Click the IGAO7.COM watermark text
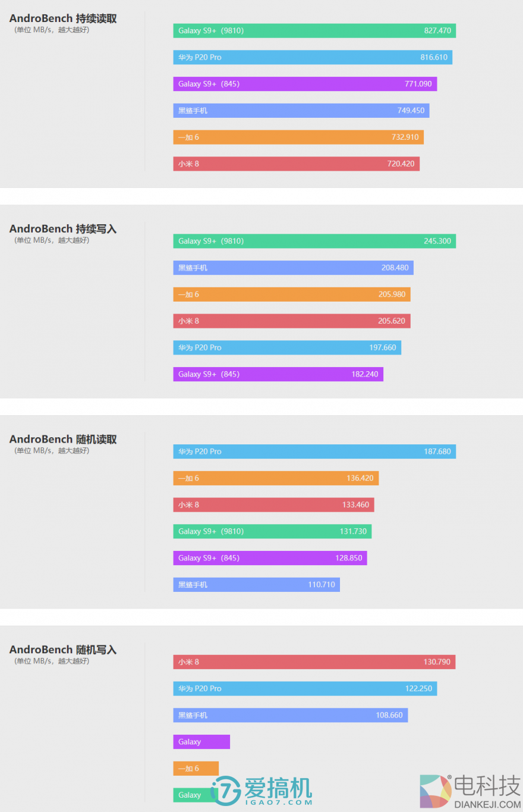Image resolution: width=523 pixels, height=812 pixels. coord(278,802)
